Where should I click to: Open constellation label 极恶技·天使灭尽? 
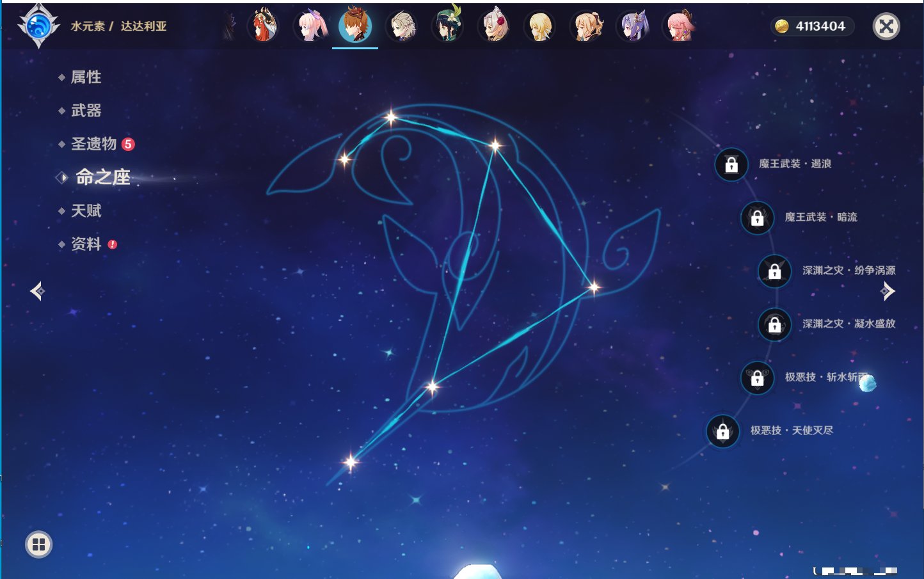tap(792, 430)
